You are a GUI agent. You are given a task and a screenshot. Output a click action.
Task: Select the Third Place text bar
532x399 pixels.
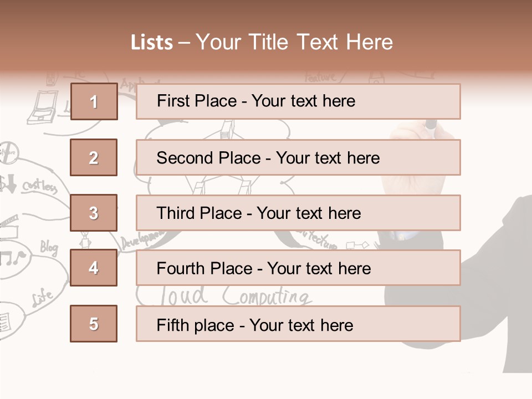(x=298, y=213)
